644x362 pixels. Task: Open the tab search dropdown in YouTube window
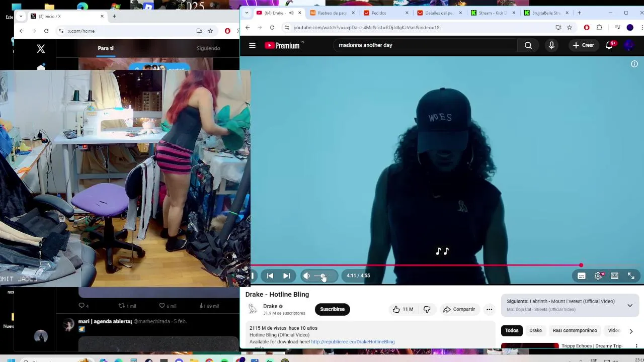pyautogui.click(x=246, y=13)
